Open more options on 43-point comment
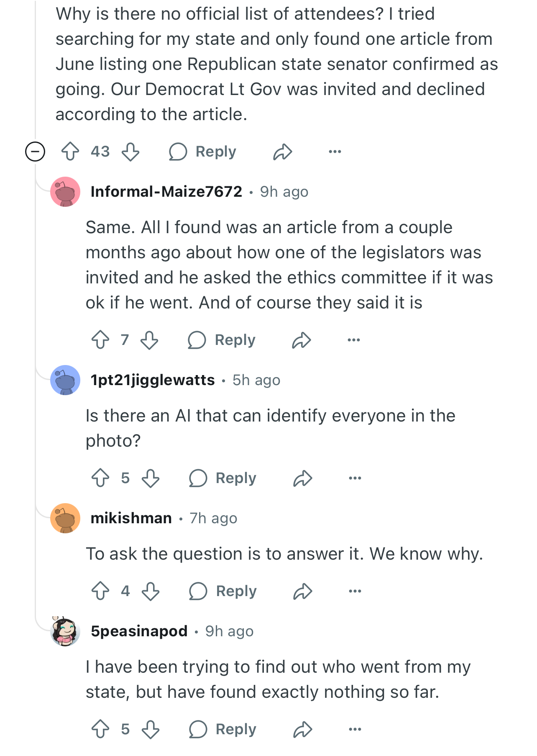The width and height of the screenshot is (537, 756). [335, 152]
